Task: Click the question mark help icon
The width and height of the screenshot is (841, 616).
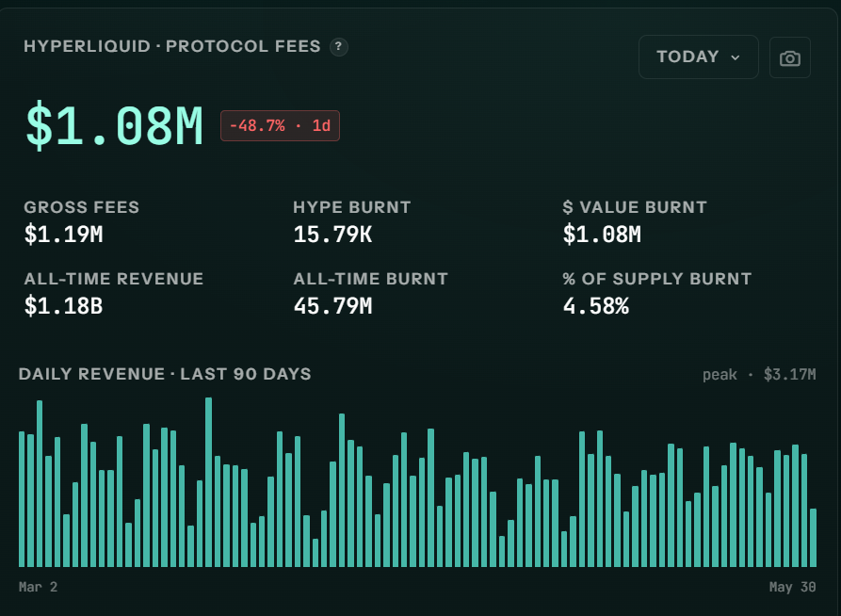Action: [x=338, y=47]
